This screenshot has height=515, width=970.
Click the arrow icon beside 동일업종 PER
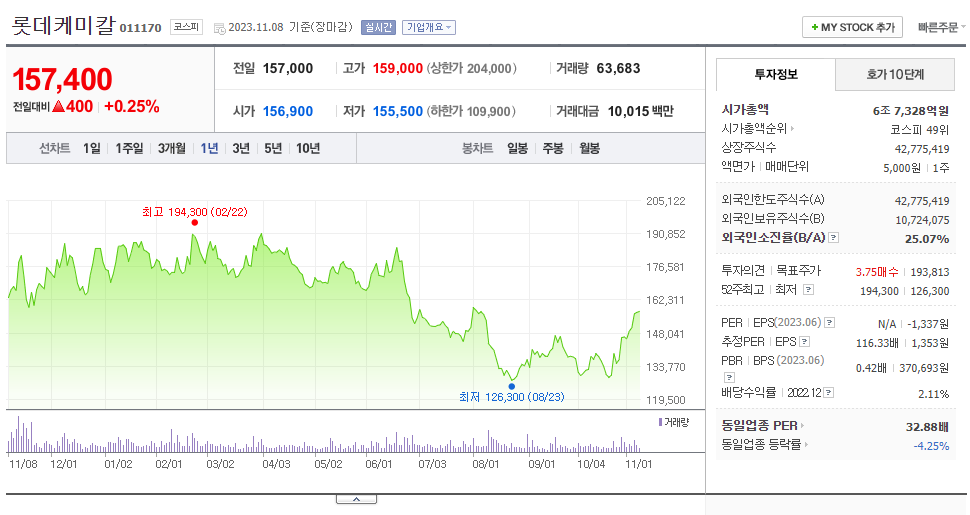(802, 425)
